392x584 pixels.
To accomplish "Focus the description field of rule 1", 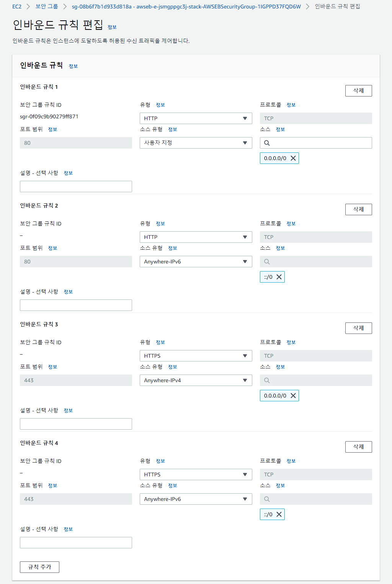I will tap(76, 186).
